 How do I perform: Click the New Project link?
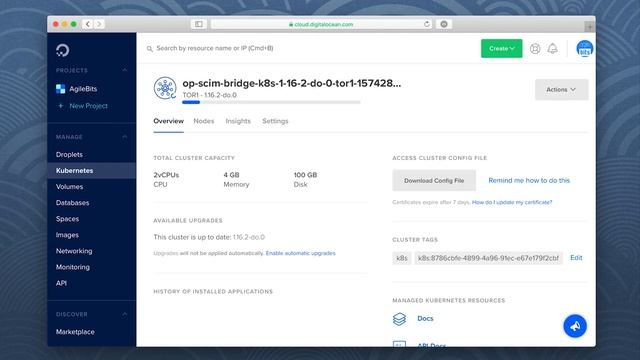pos(83,106)
